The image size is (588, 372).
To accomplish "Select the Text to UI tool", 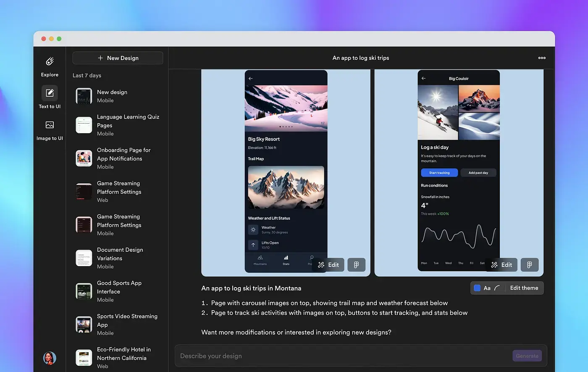I will [x=50, y=93].
